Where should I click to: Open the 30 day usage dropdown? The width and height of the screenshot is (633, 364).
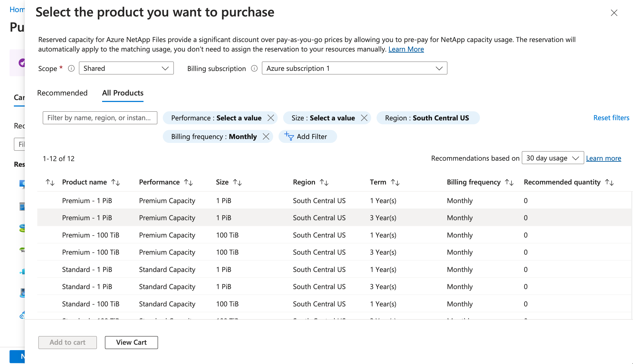552,158
